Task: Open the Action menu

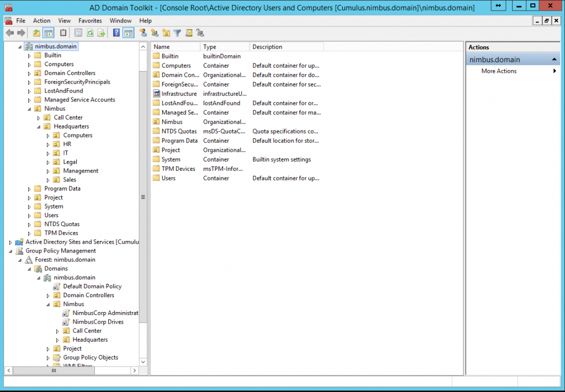Action: [42, 20]
